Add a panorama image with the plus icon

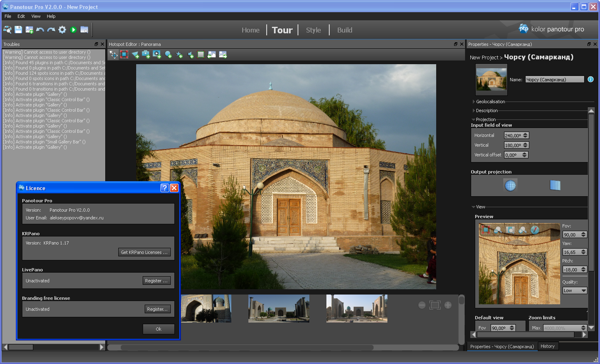[x=29, y=30]
